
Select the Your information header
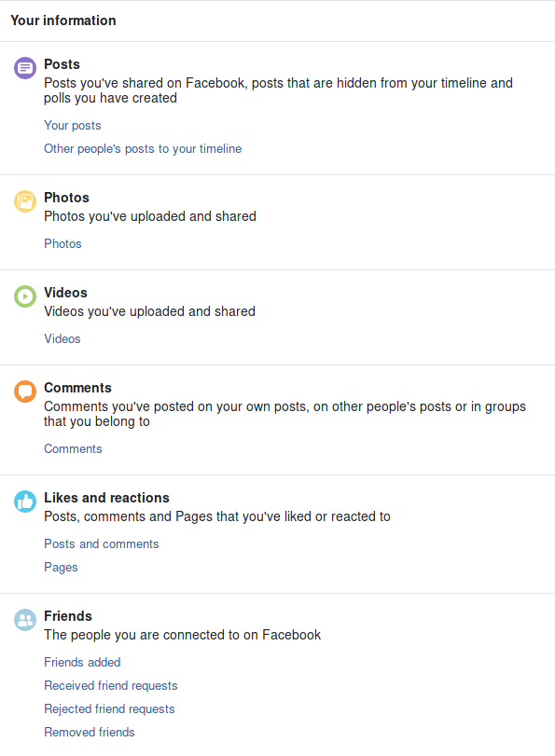[63, 21]
